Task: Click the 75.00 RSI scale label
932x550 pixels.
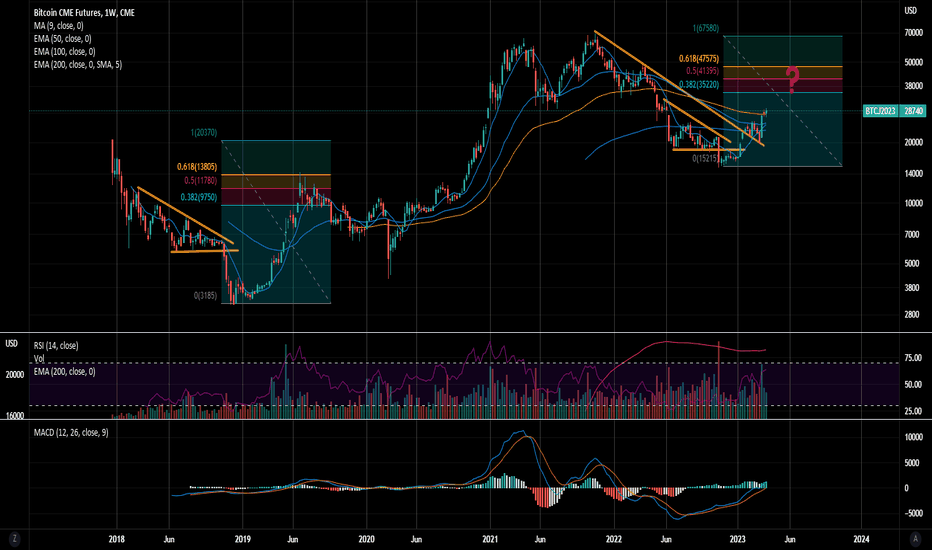Action: (x=913, y=358)
